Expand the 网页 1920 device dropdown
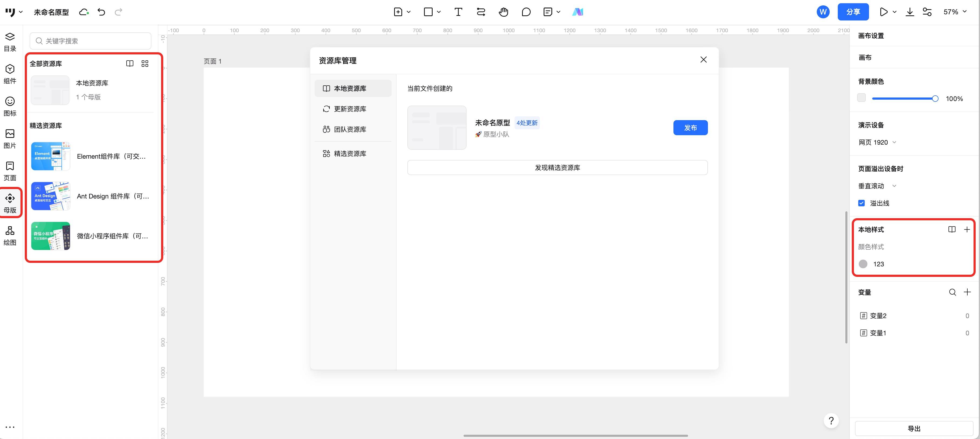This screenshot has height=439, width=980. pos(877,142)
